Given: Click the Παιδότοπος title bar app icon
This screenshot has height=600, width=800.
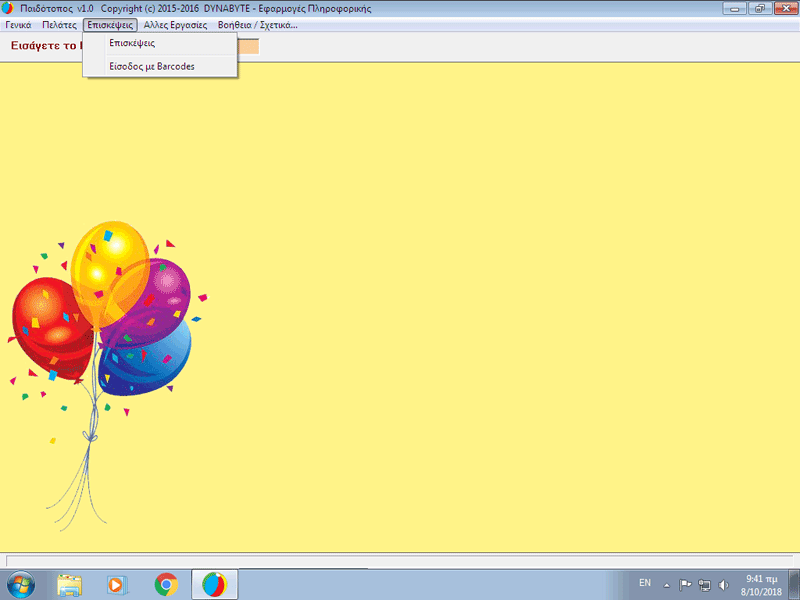Looking at the screenshot, I should click(8, 9).
